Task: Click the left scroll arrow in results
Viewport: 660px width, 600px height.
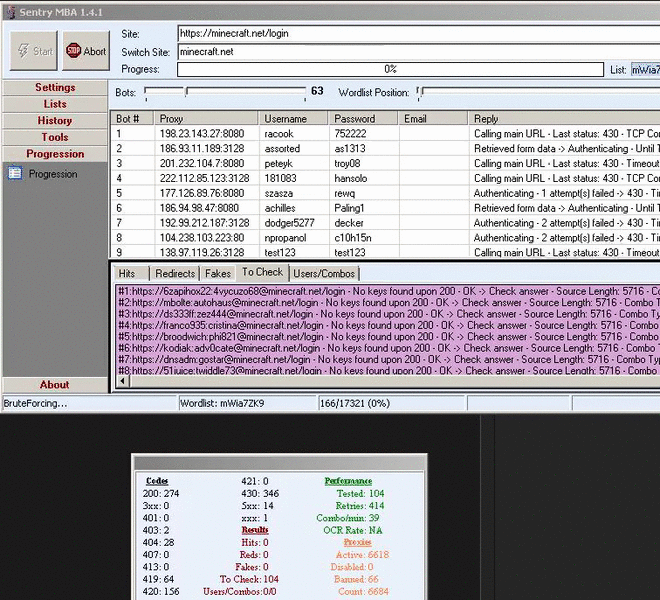Action: 122,381
